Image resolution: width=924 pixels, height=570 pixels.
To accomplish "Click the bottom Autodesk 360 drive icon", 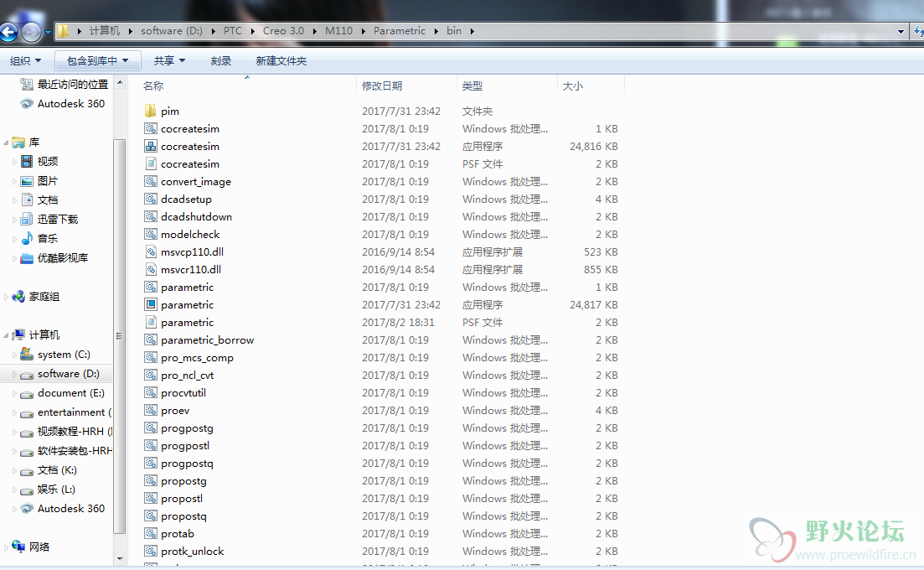I will click(27, 509).
